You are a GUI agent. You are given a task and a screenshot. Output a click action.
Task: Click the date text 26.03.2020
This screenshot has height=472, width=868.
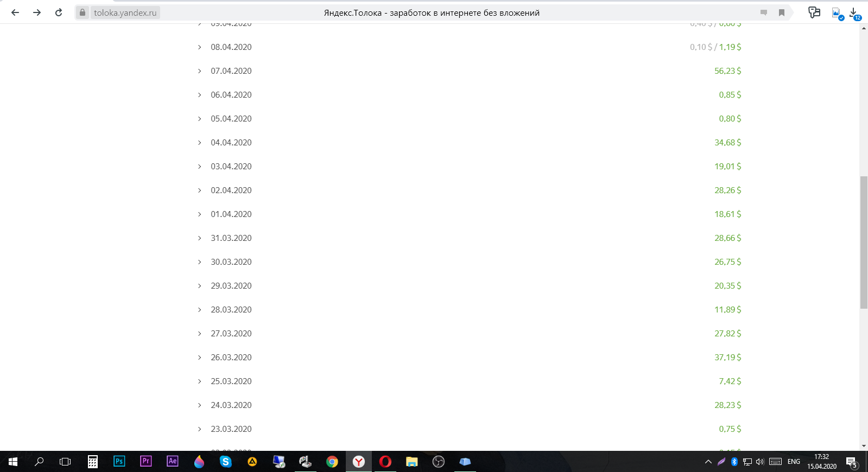click(231, 358)
